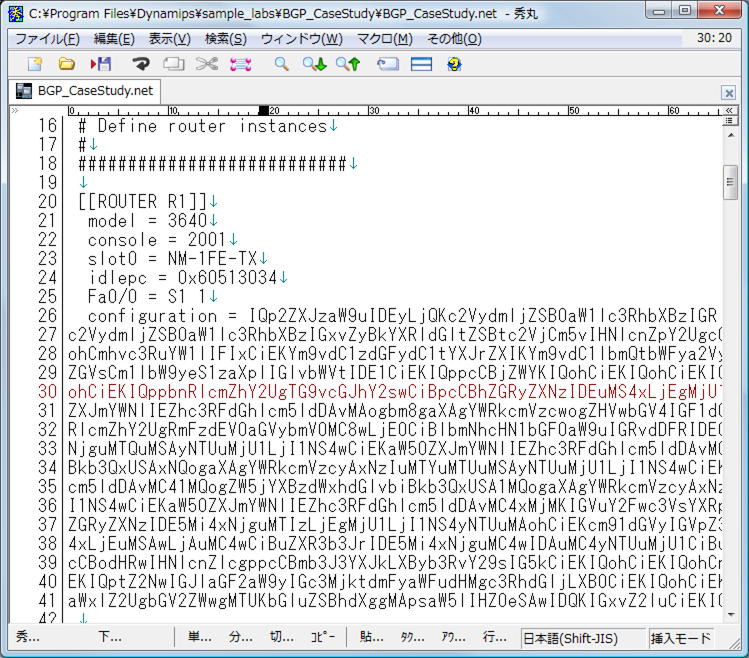Click the Open folder icon
Viewport: 749px width, 658px height.
(67, 64)
